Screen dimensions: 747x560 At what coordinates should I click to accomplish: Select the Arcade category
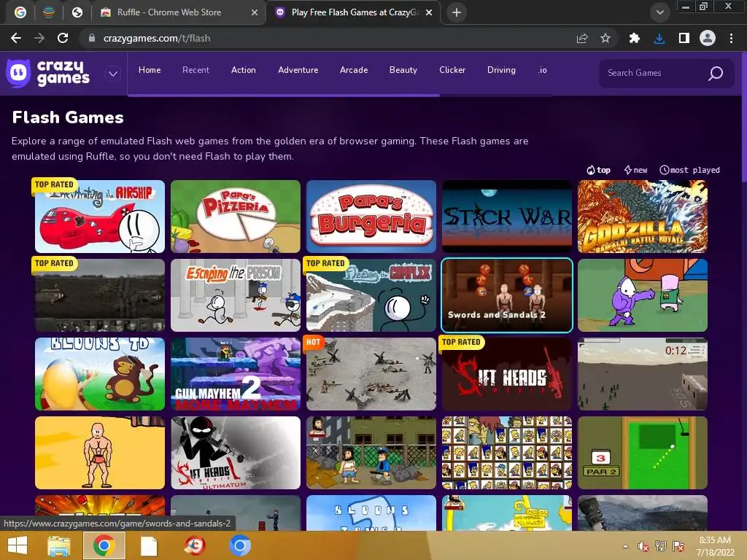(x=354, y=70)
